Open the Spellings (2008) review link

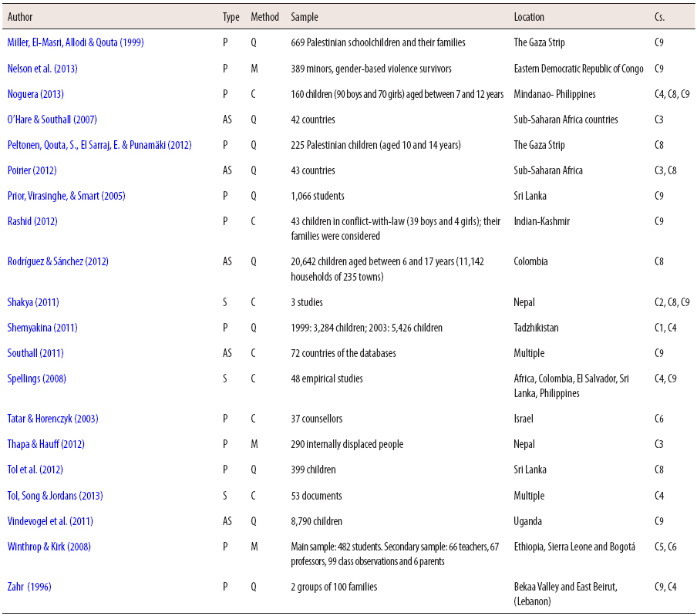click(37, 378)
